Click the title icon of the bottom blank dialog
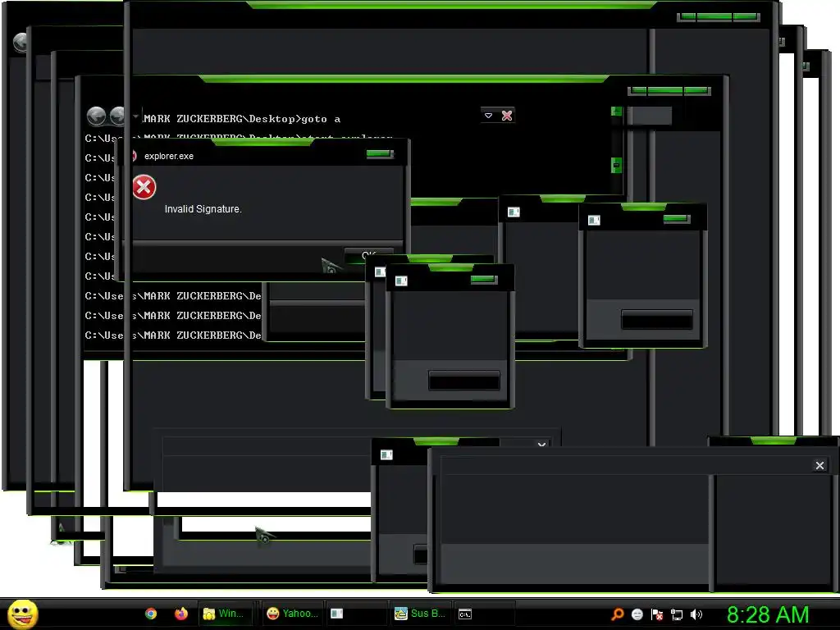The height and width of the screenshot is (630, 840). click(386, 454)
